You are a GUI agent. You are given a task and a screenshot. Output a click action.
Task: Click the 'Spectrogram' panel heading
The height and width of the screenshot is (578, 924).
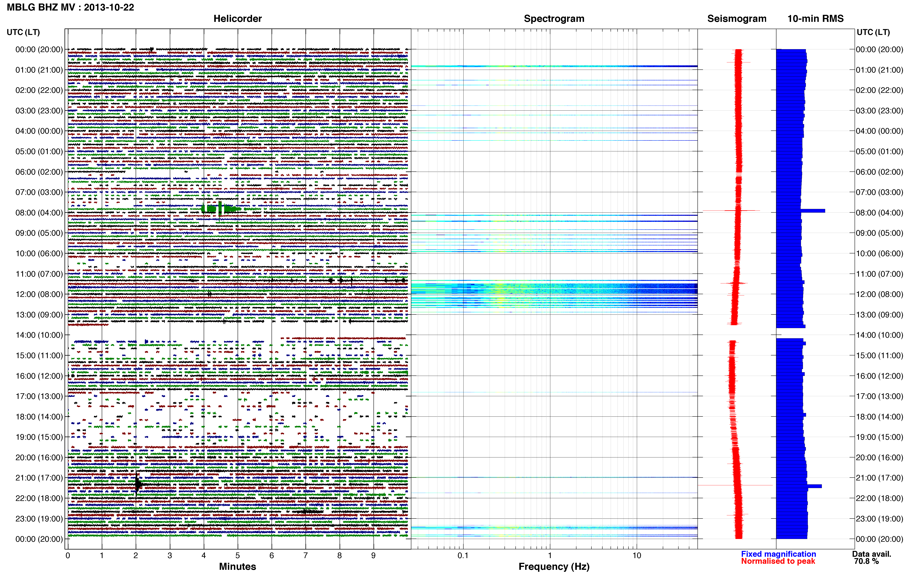pos(554,19)
